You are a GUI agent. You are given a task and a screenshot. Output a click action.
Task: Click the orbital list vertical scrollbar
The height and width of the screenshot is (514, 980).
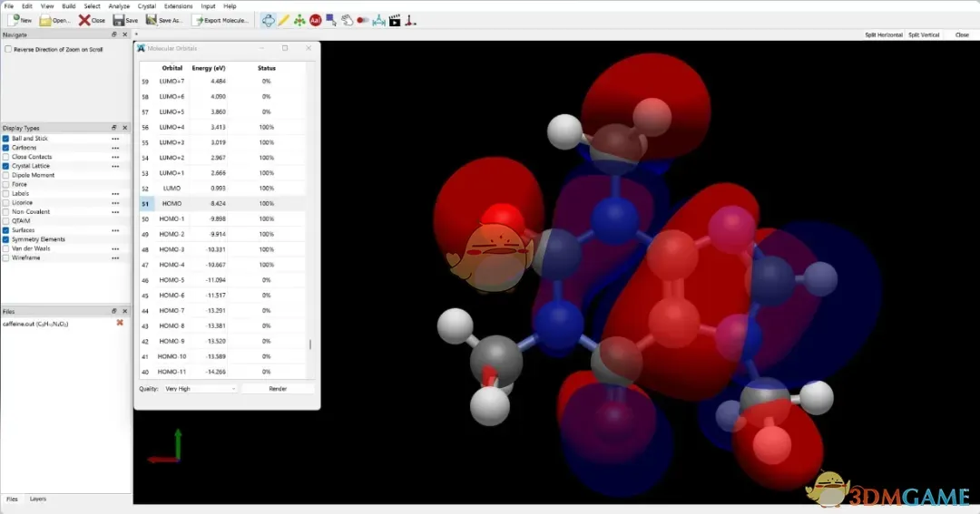pyautogui.click(x=310, y=345)
